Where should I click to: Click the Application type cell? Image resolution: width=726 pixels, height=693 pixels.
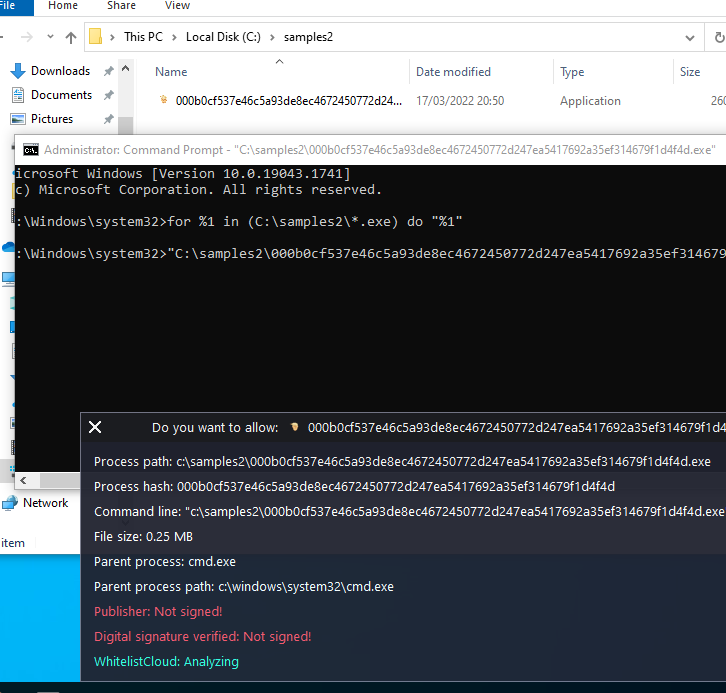click(x=590, y=101)
